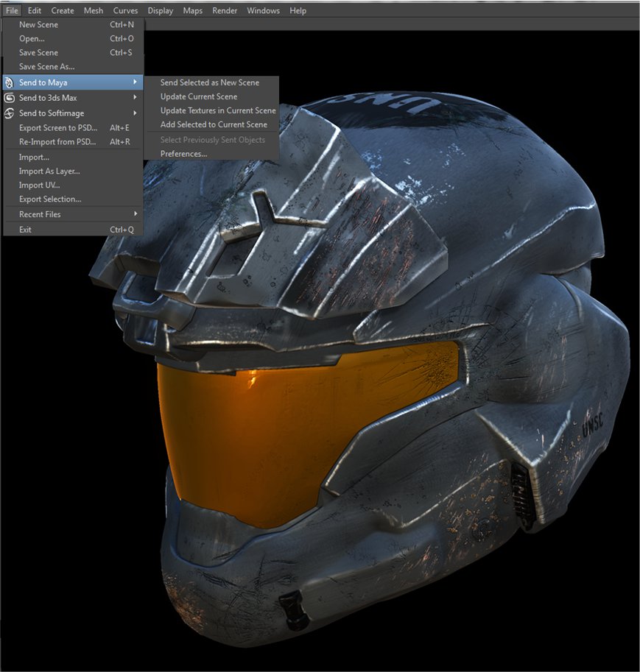Click Exit in File menu

[74, 230]
